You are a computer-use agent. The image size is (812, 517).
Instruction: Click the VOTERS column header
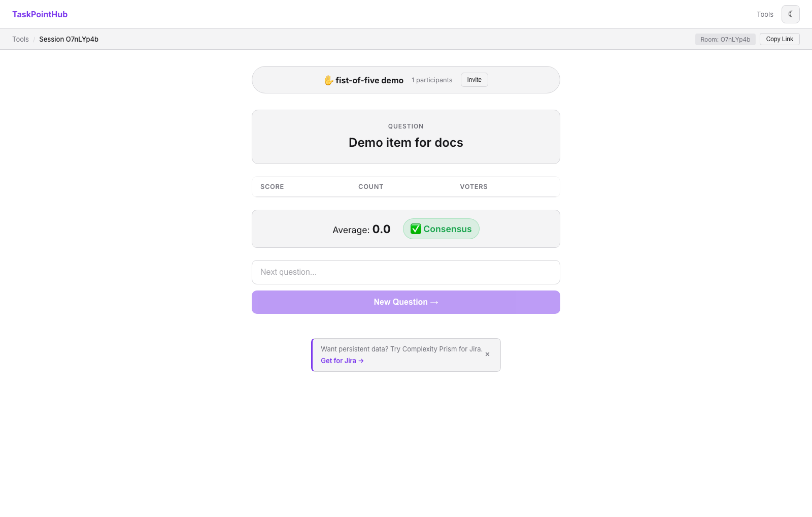point(473,187)
